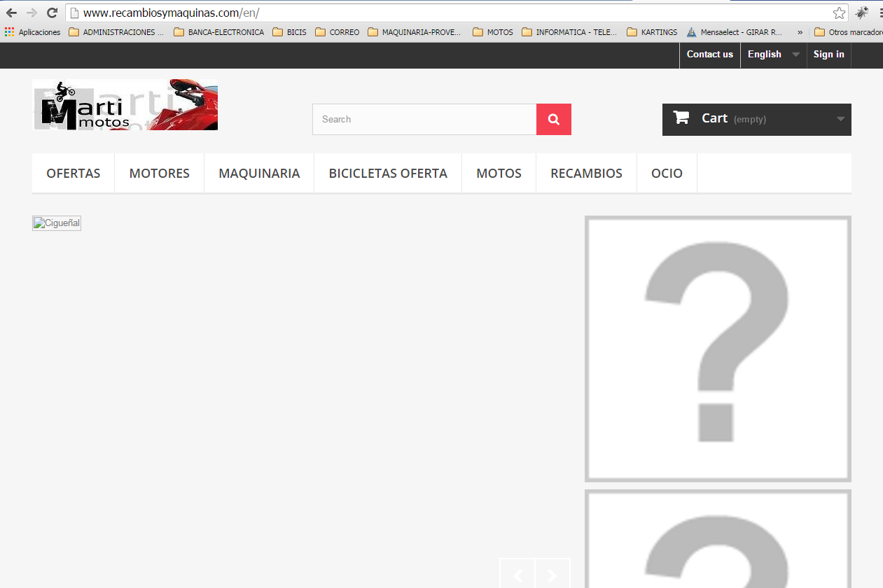This screenshot has height=588, width=883.
Task: Expand the English language dropdown
Action: pos(774,55)
